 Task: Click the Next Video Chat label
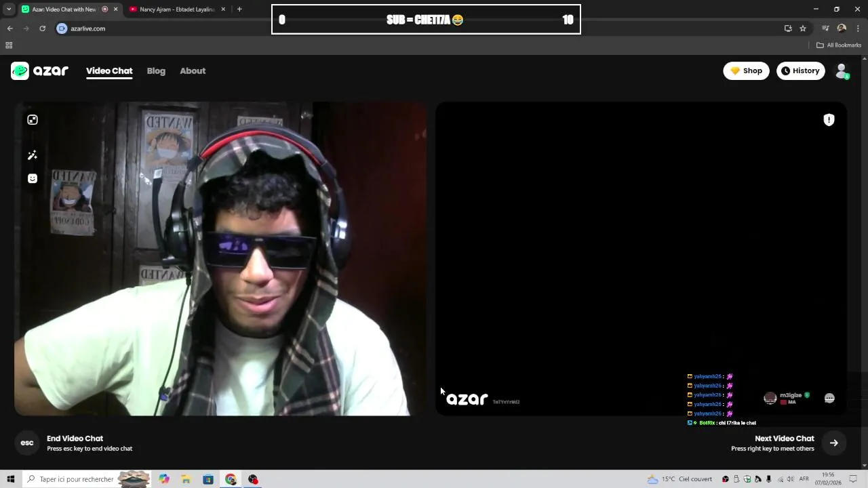[x=785, y=439]
